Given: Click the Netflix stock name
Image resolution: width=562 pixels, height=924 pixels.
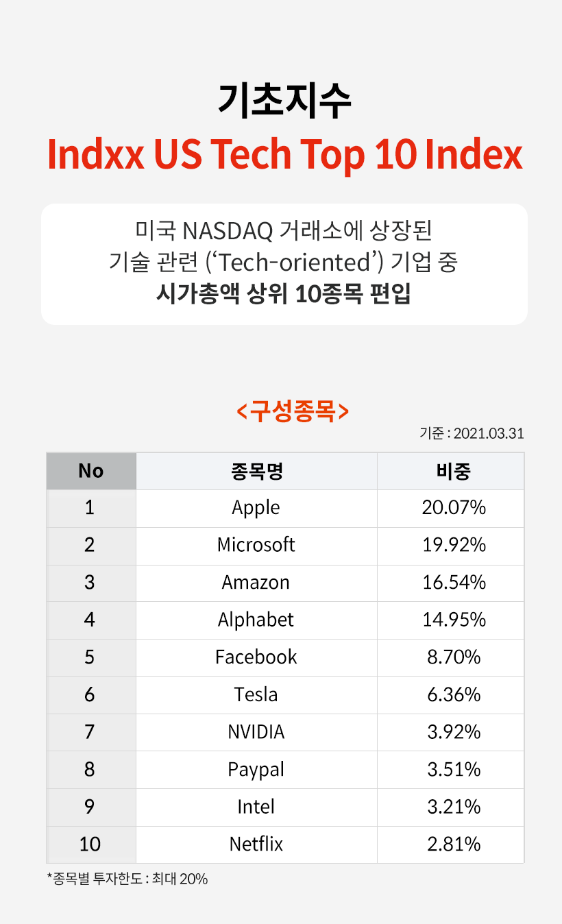Looking at the screenshot, I should [x=256, y=844].
